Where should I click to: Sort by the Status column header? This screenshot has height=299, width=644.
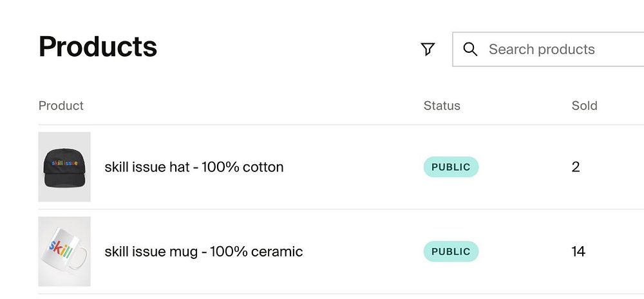click(442, 106)
